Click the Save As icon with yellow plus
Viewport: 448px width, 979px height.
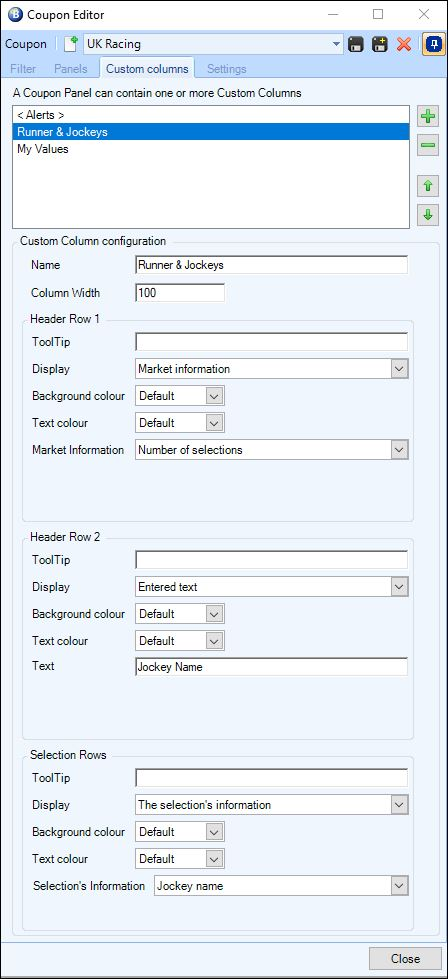click(x=380, y=44)
